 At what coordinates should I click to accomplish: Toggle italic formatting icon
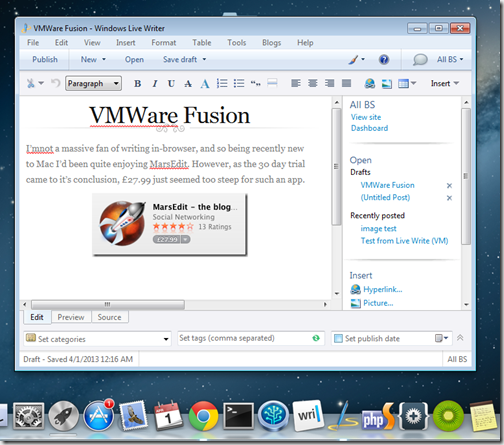(155, 83)
